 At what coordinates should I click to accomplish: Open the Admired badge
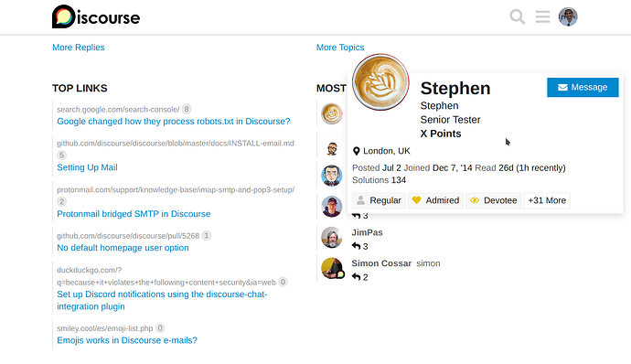point(435,200)
